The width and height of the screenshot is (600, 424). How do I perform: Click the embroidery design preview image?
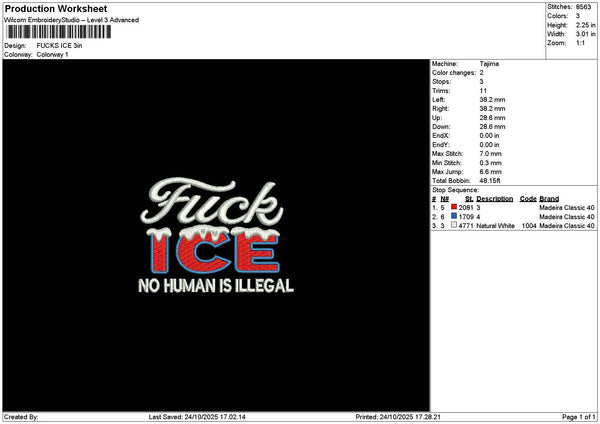tap(216, 235)
